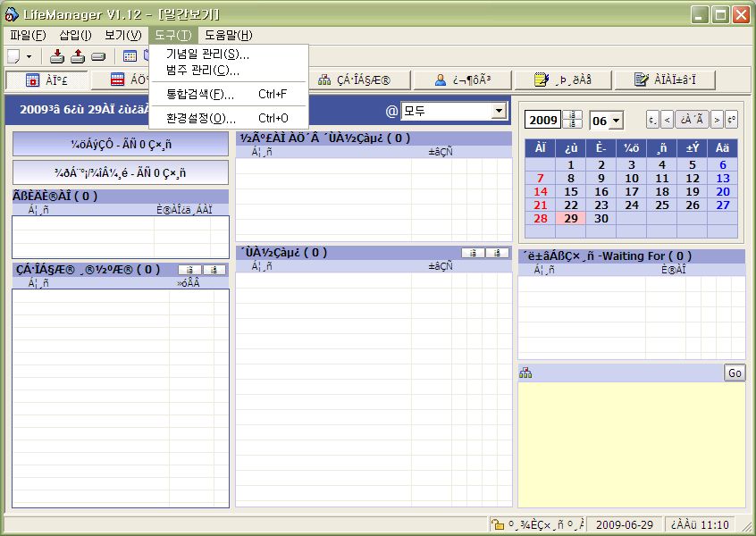The height and width of the screenshot is (536, 756).
Task: Click the lock icon in the status bar
Action: click(498, 524)
